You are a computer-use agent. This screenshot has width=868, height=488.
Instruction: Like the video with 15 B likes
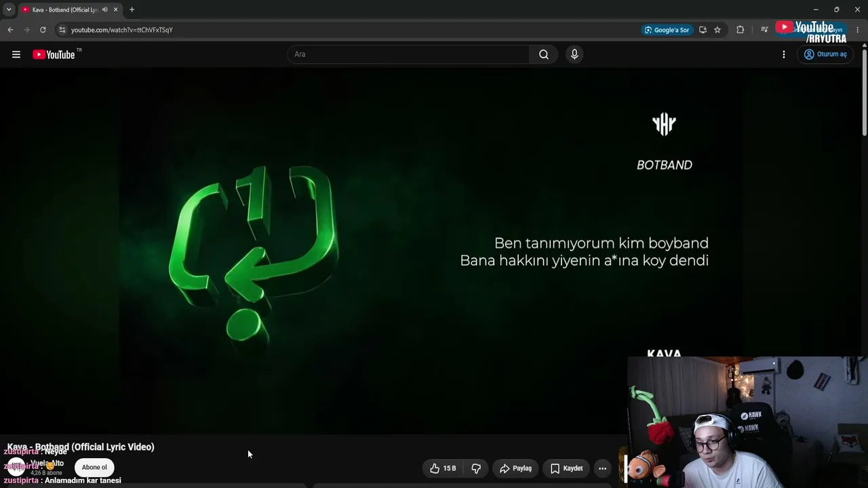tap(443, 468)
